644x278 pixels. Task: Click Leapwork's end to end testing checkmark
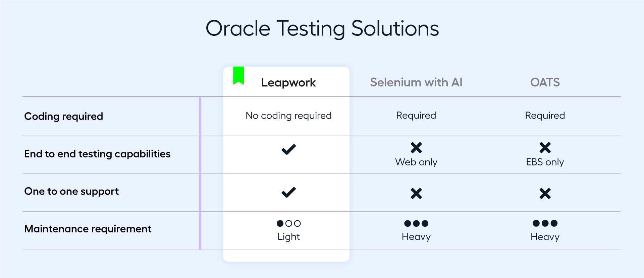(x=288, y=149)
